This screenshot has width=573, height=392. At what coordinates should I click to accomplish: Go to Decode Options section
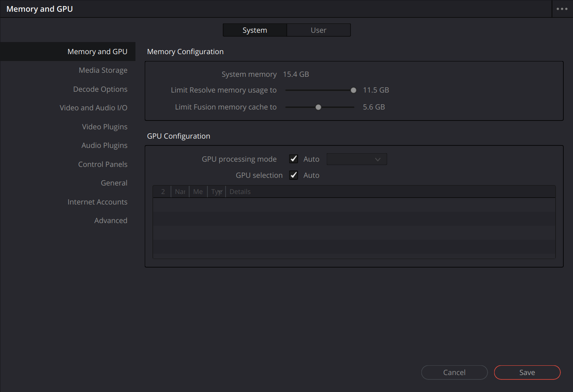pos(100,89)
